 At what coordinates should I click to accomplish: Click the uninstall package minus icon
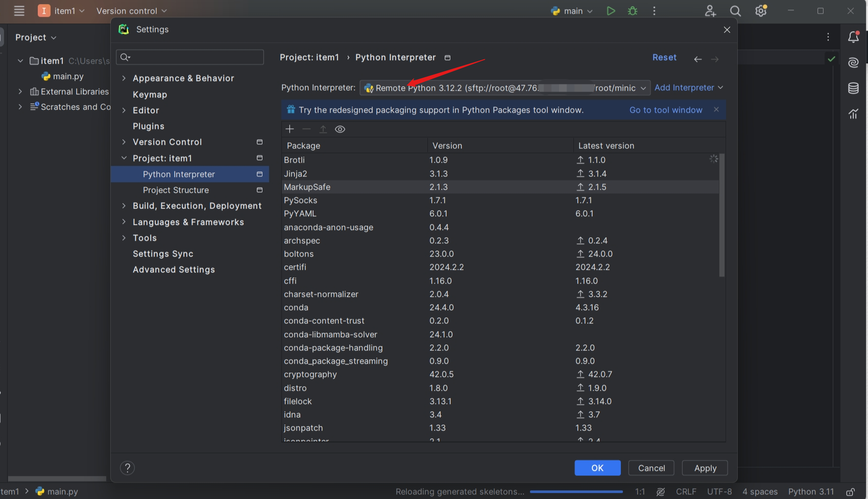[306, 129]
